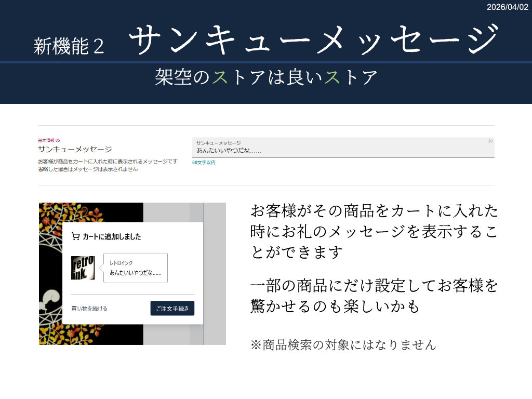This screenshot has height=399, width=532.
Task: Click the カートに追加しました heading
Action: click(112, 236)
